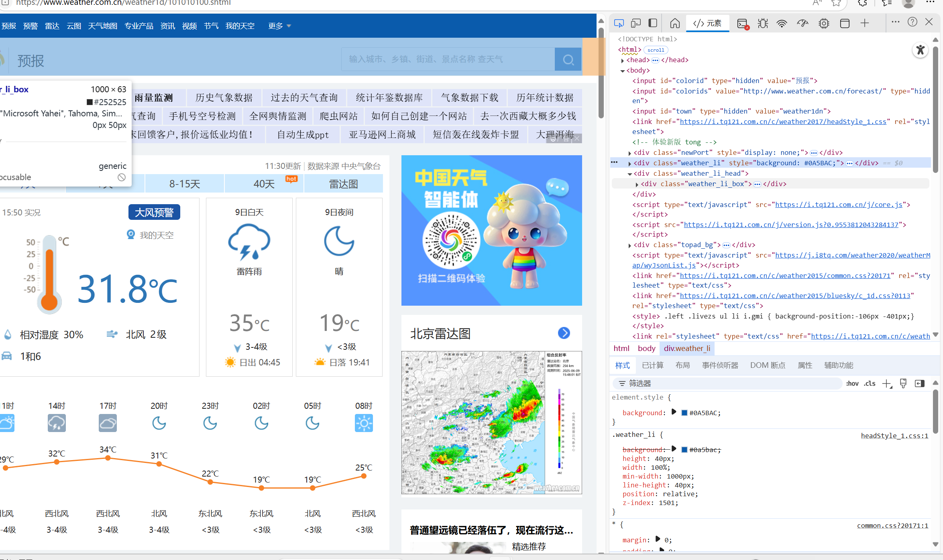Open the Performance gauge icon panel
The image size is (943, 560).
[802, 24]
